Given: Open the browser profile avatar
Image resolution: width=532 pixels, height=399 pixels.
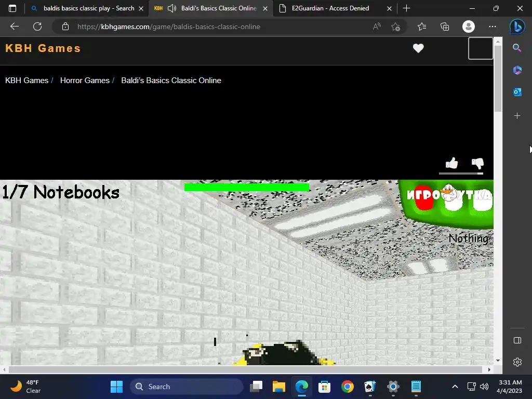Looking at the screenshot, I should [x=469, y=26].
